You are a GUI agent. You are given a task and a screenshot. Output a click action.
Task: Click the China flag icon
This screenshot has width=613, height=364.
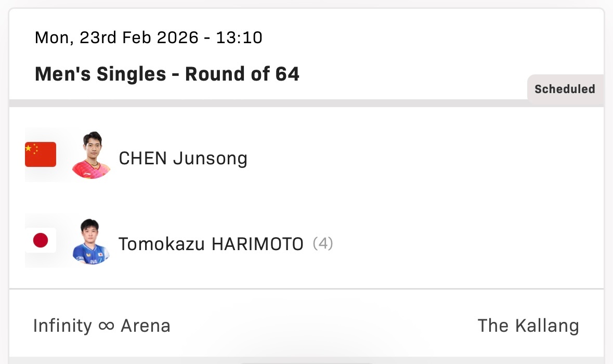tap(41, 154)
